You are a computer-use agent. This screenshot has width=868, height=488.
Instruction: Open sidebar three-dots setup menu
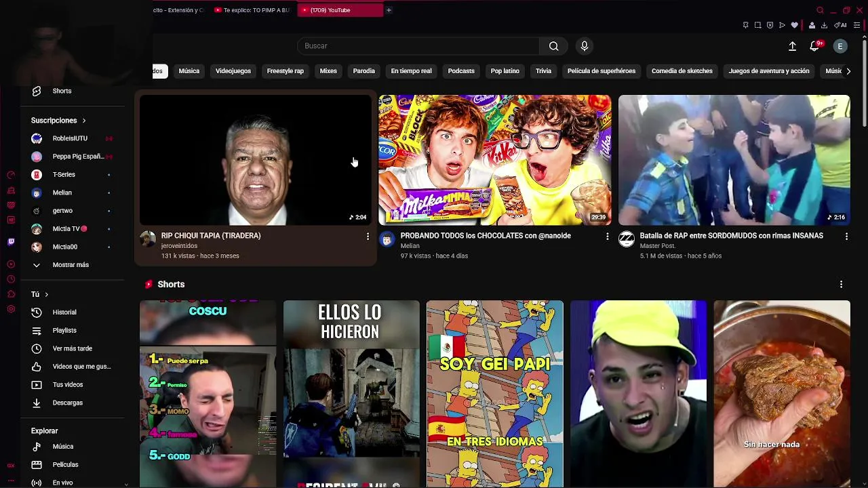point(11,481)
